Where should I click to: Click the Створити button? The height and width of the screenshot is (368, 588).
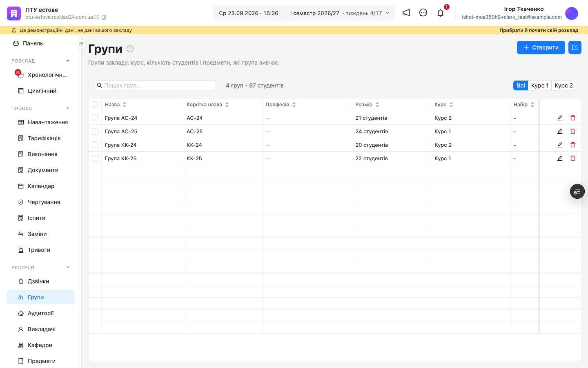(x=541, y=47)
